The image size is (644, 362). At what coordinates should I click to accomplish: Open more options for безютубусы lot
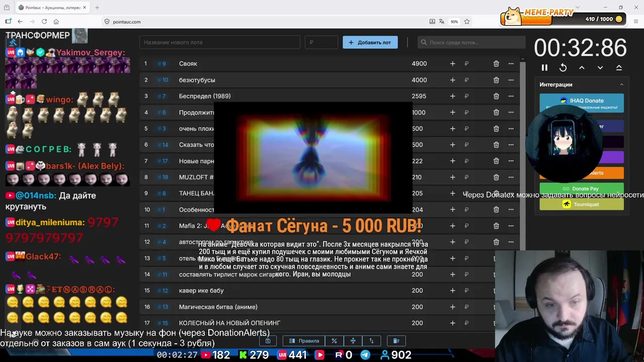pyautogui.click(x=511, y=80)
